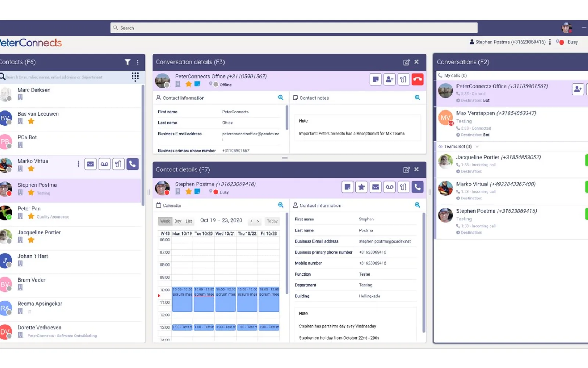
Task: Jump the calendar to Today
Action: tap(272, 221)
